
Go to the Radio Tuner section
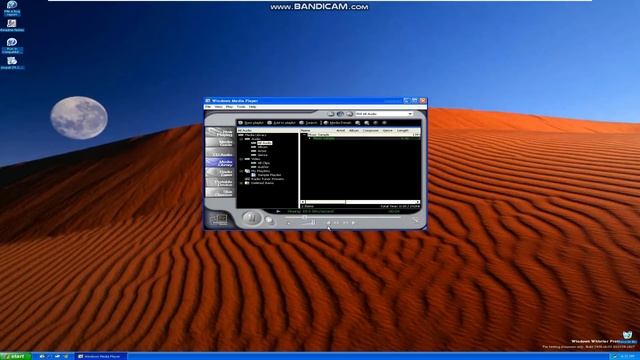pyautogui.click(x=220, y=173)
